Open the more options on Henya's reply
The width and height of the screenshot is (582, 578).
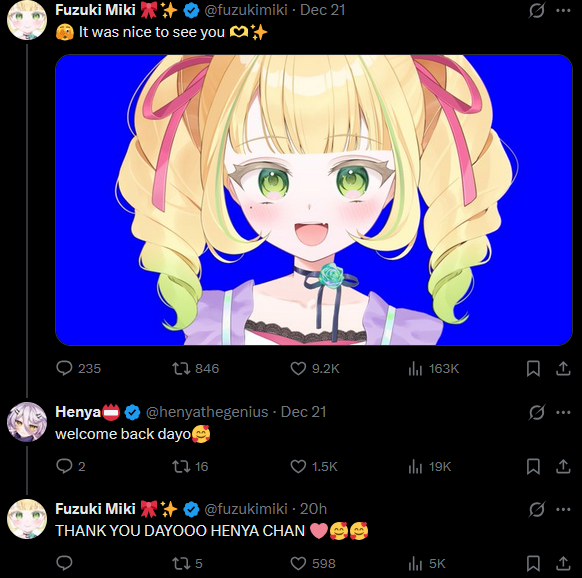[563, 412]
